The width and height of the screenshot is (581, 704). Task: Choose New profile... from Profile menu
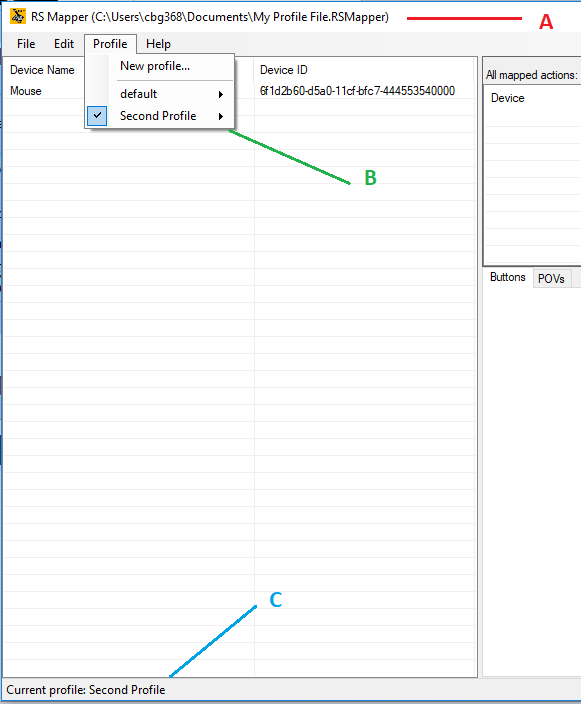coord(155,66)
